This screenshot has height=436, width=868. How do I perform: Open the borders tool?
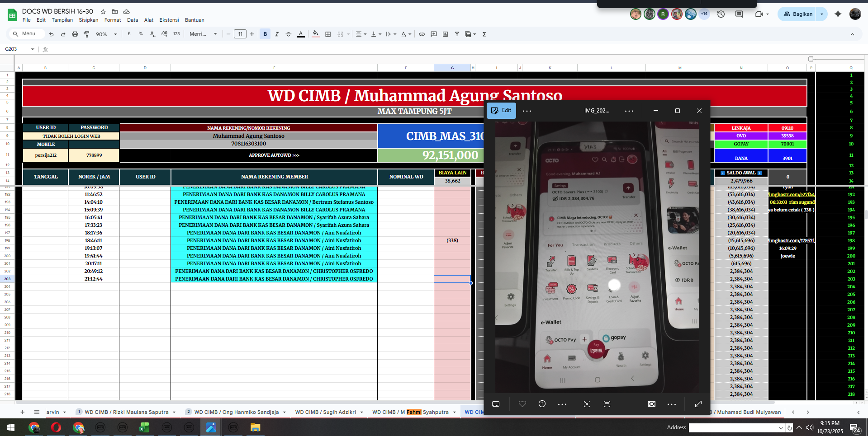(x=328, y=34)
